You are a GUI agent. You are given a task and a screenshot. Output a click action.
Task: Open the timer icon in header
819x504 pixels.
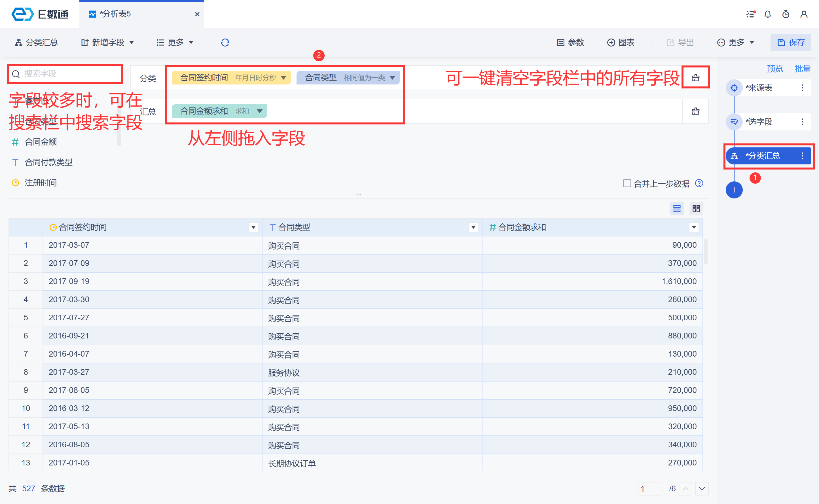[x=786, y=14]
